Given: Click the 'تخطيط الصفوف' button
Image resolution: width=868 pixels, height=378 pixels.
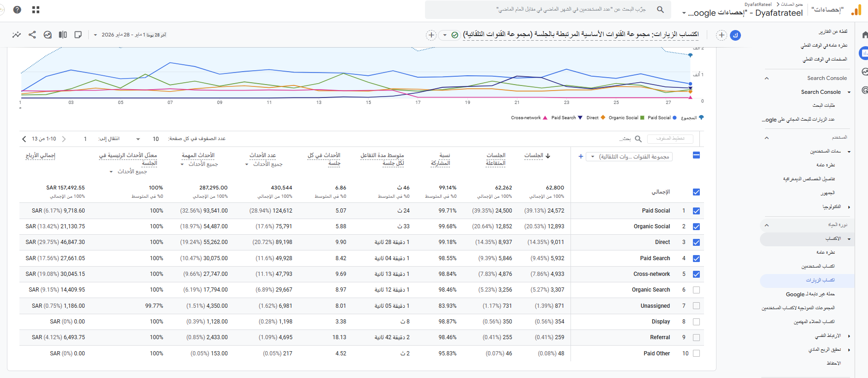Looking at the screenshot, I should click(670, 139).
